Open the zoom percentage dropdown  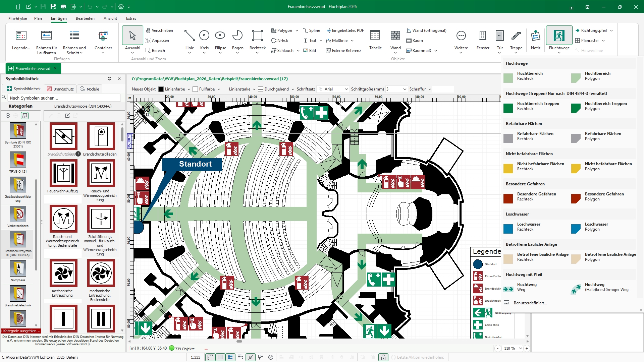point(520,348)
